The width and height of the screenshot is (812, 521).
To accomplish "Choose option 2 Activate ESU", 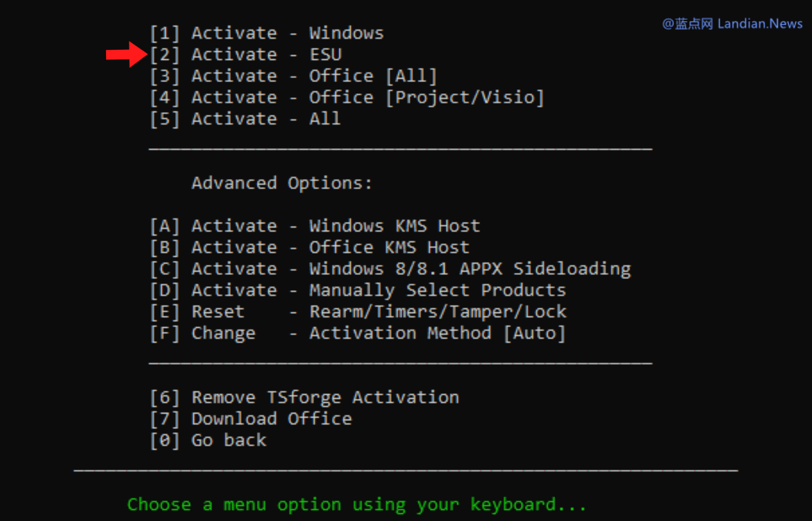I will click(x=246, y=55).
